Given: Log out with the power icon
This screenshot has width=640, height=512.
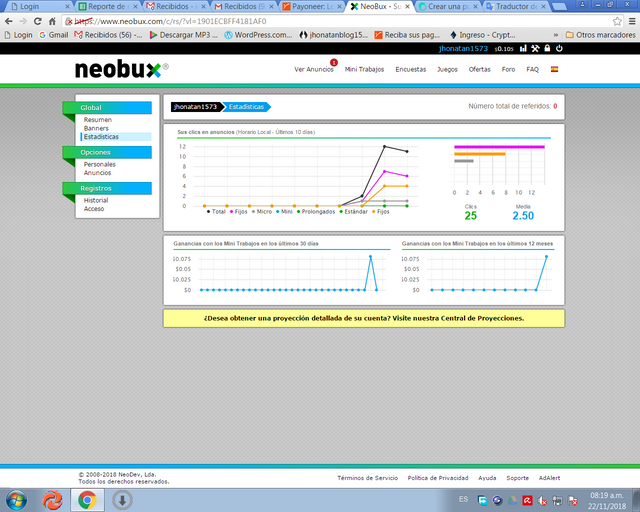Looking at the screenshot, I should pos(559,48).
